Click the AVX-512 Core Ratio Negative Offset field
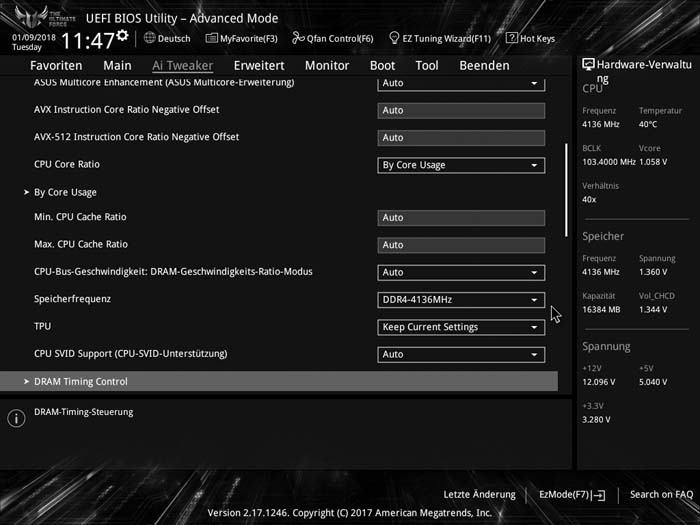This screenshot has width=700, height=525. pyautogui.click(x=461, y=138)
